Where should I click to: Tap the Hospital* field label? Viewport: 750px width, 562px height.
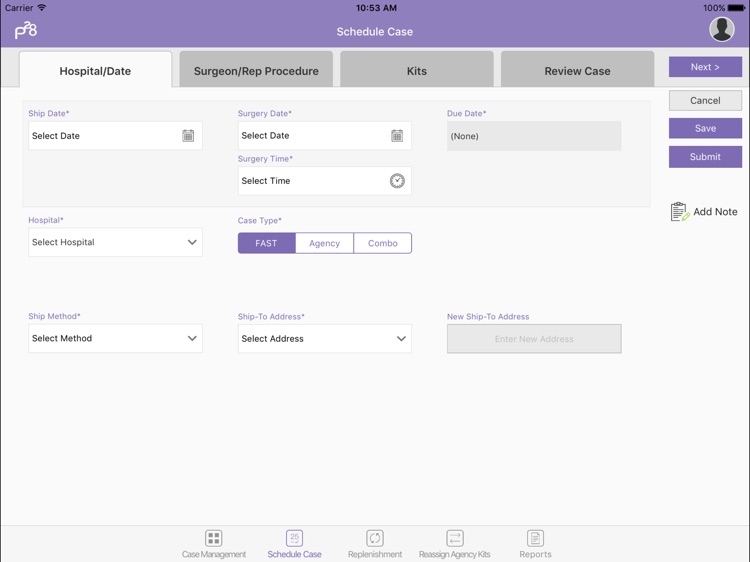click(46, 220)
